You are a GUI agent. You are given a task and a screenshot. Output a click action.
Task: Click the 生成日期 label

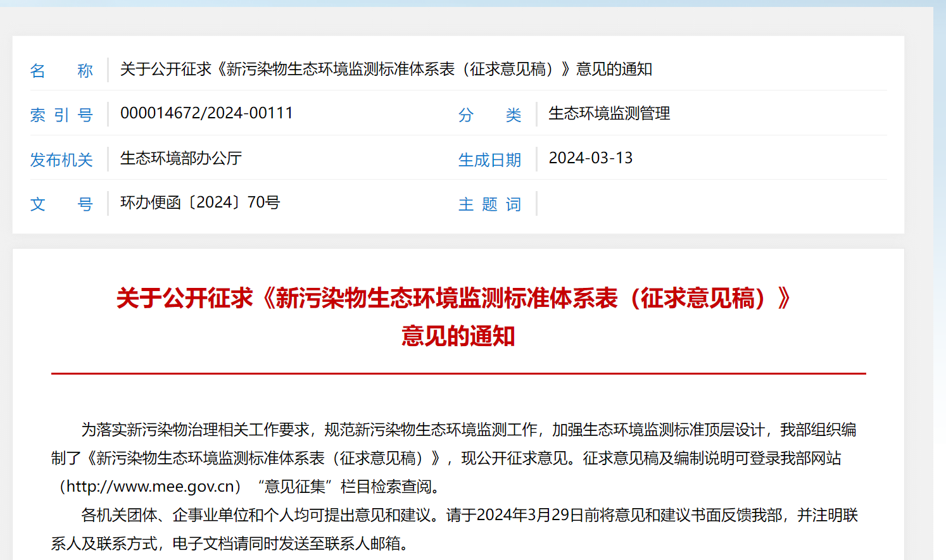tap(489, 159)
